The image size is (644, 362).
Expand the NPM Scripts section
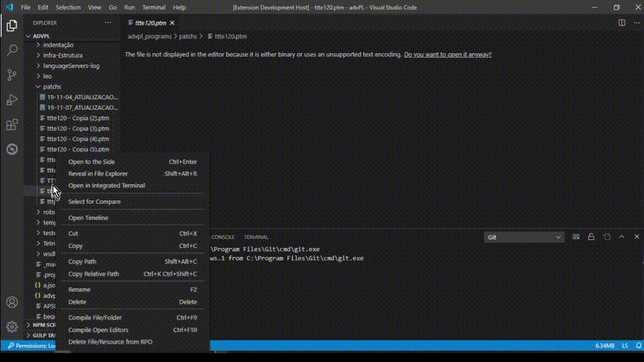pyautogui.click(x=41, y=325)
